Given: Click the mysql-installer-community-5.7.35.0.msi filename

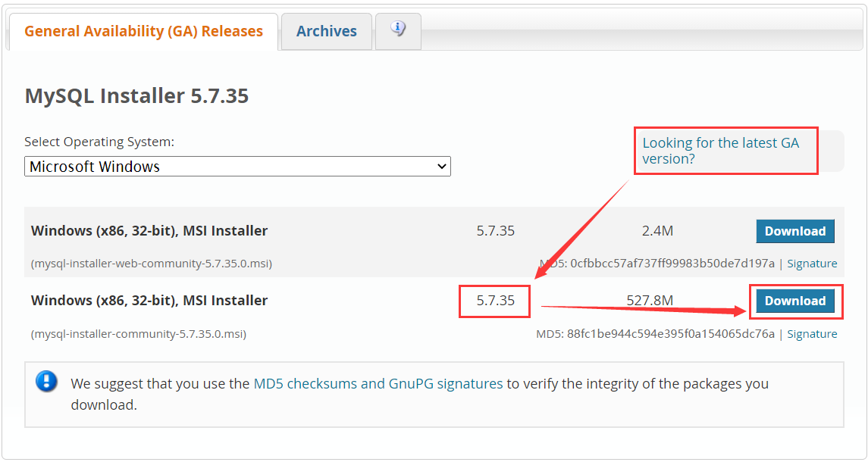Looking at the screenshot, I should coord(139,334).
